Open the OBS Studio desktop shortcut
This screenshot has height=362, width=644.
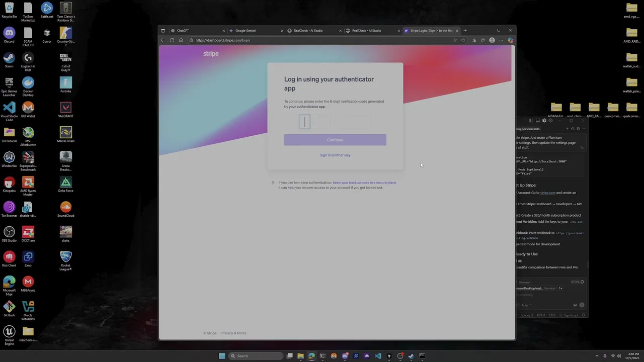coord(9,234)
